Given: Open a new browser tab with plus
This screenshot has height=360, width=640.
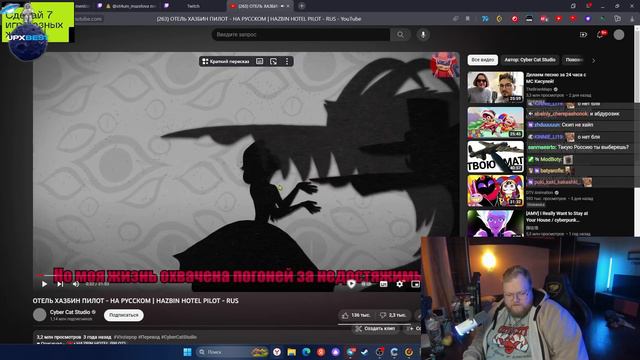Looking at the screenshot, I should (x=302, y=6).
